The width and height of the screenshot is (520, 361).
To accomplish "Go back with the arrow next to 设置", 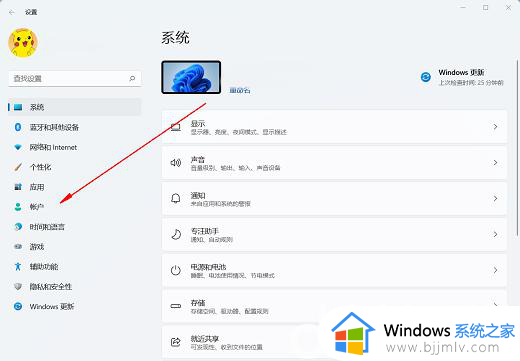I will 12,12.
